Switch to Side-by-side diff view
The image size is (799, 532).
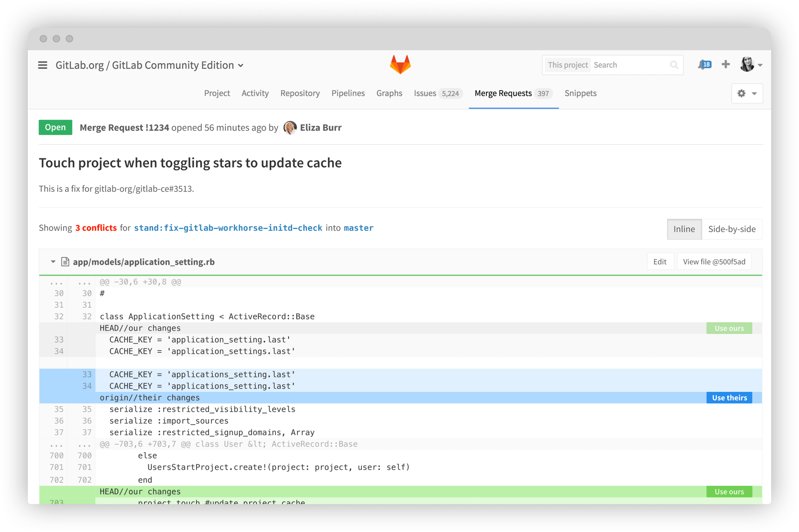(x=732, y=229)
